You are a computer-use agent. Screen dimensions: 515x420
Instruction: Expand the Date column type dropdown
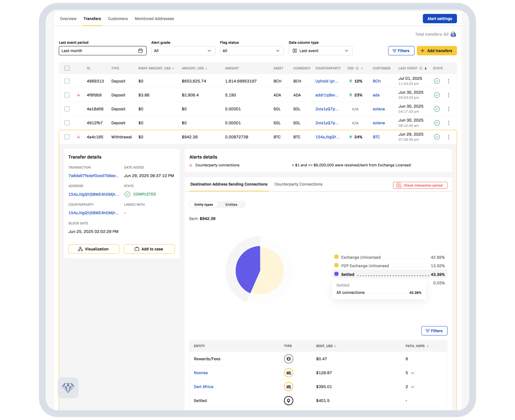320,51
